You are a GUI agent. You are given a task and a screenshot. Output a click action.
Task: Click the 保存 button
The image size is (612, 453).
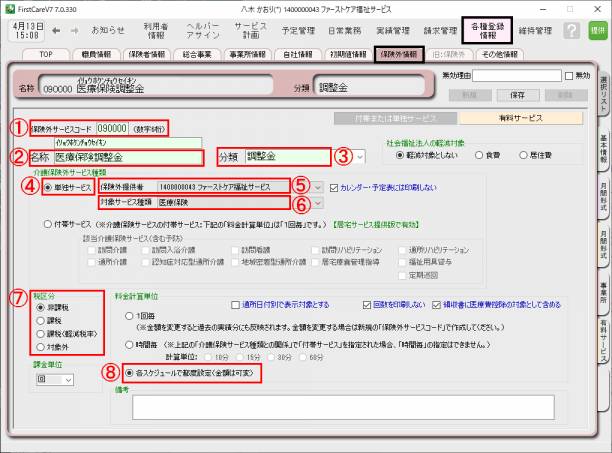pos(517,94)
